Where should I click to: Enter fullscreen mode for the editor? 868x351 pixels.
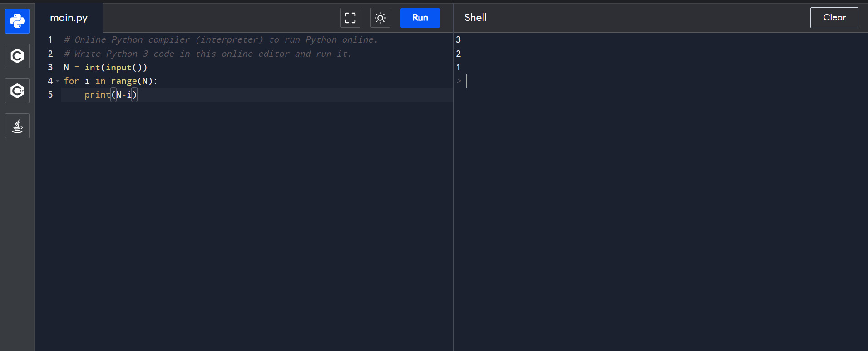coord(350,18)
